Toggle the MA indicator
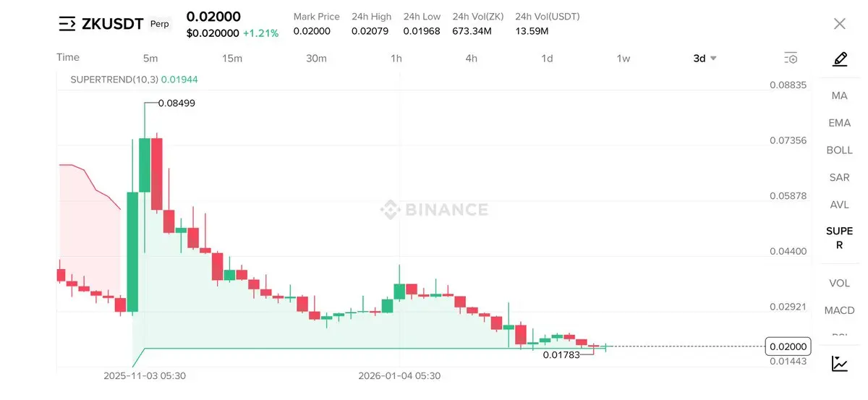This screenshot has width=868, height=400. point(840,95)
